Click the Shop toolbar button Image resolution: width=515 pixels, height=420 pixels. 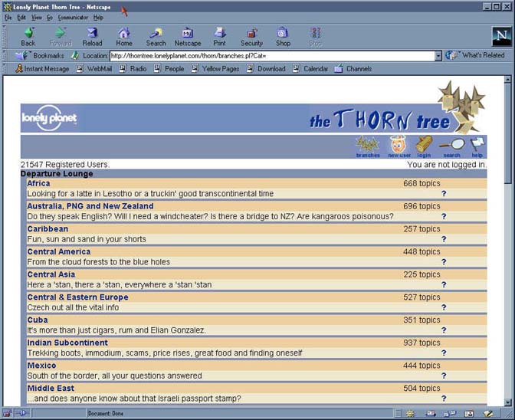(x=283, y=37)
